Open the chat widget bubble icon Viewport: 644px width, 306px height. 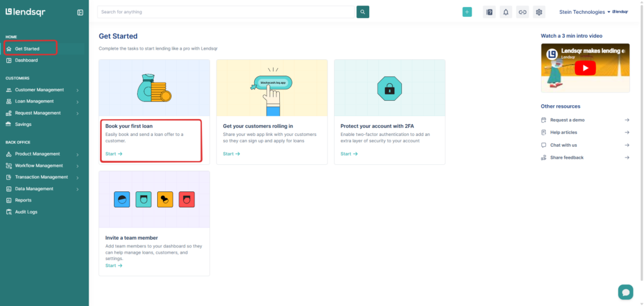click(x=625, y=292)
